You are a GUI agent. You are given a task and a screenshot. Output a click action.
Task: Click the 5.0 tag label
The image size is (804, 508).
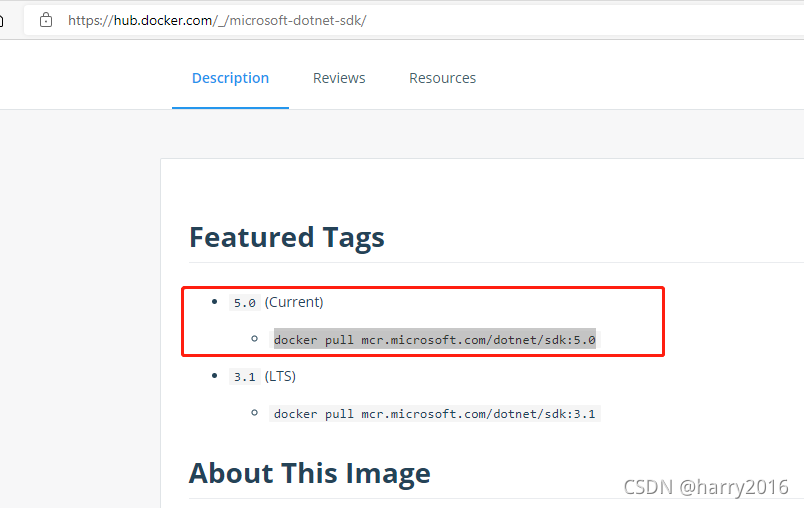tap(245, 303)
